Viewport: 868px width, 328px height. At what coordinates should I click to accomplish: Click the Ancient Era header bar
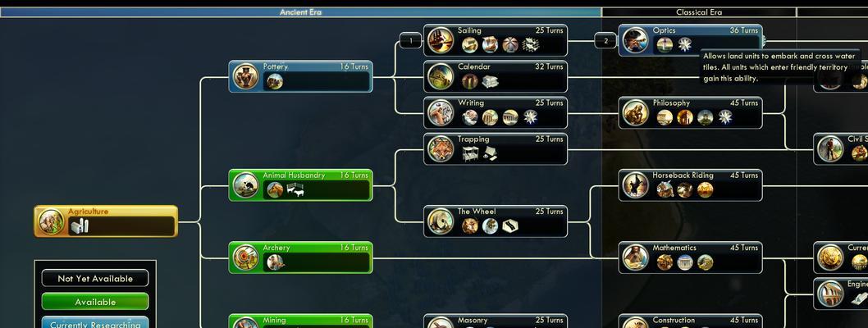(300, 12)
